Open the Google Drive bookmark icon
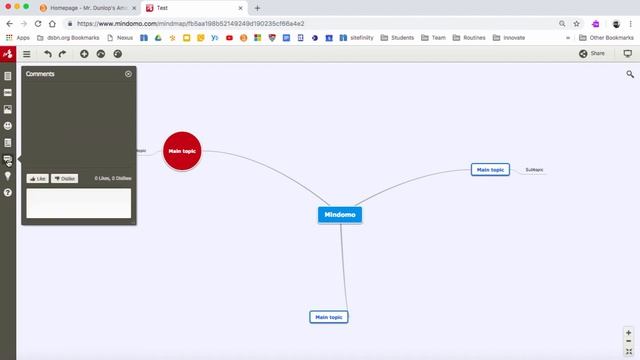This screenshot has height=360, width=640. [x=158, y=38]
